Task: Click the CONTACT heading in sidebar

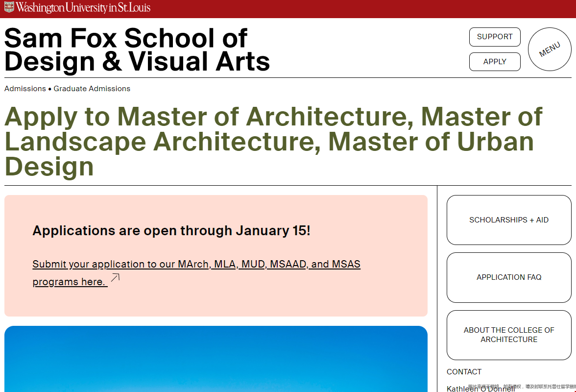Action: point(464,372)
